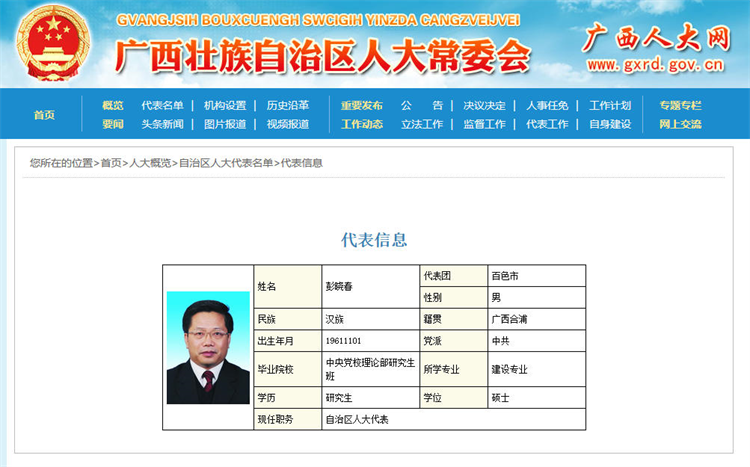Open the 代表名单 menu item

162,105
